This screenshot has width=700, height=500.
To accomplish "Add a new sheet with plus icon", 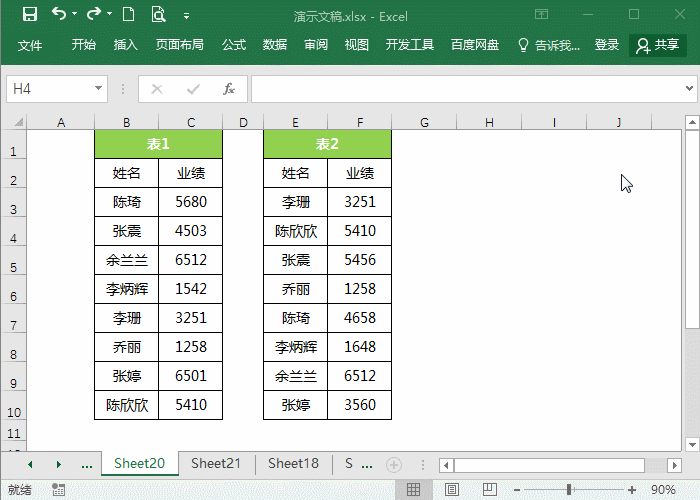I will click(x=394, y=465).
